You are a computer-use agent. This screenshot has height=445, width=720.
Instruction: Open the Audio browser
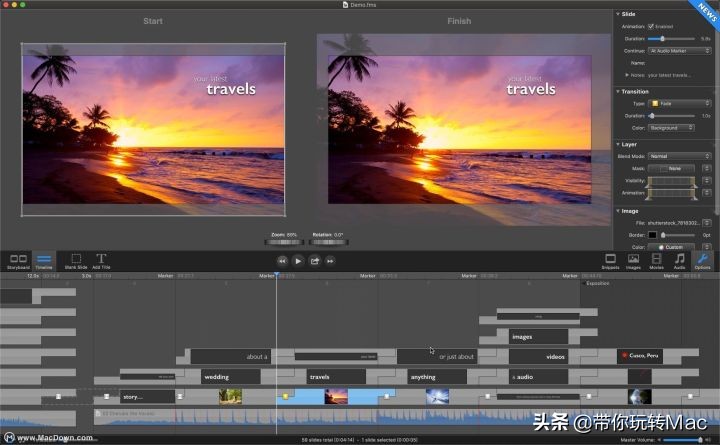tap(680, 260)
